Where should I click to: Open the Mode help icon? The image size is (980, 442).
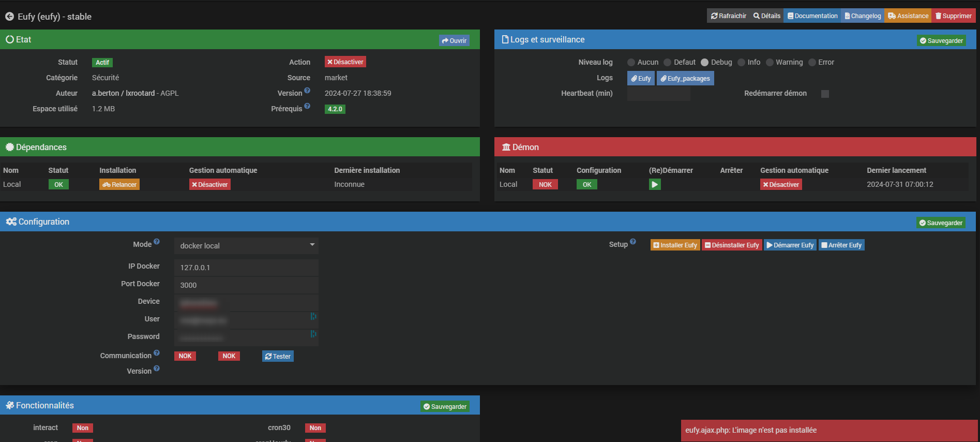pos(157,242)
